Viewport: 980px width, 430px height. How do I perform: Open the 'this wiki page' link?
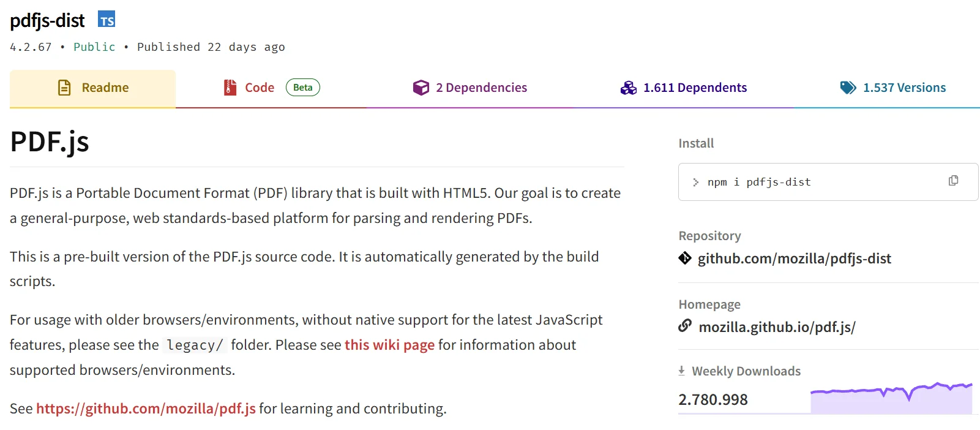point(389,345)
